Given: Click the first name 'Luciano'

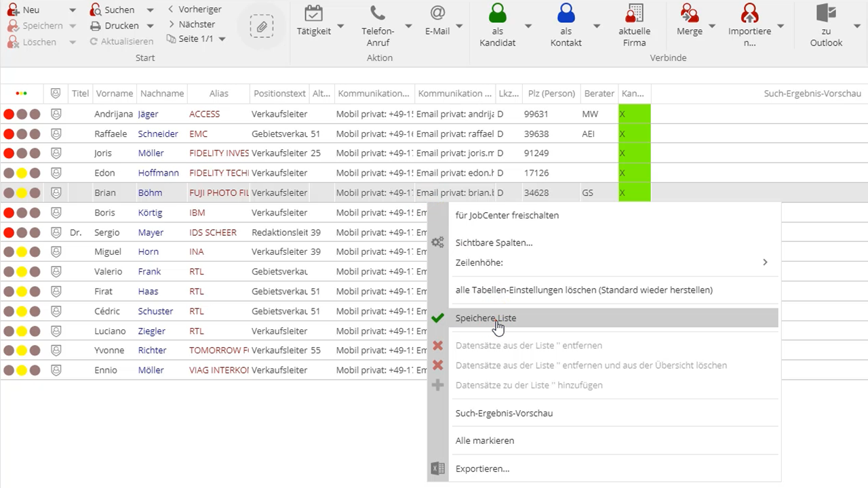Looking at the screenshot, I should pos(110,331).
